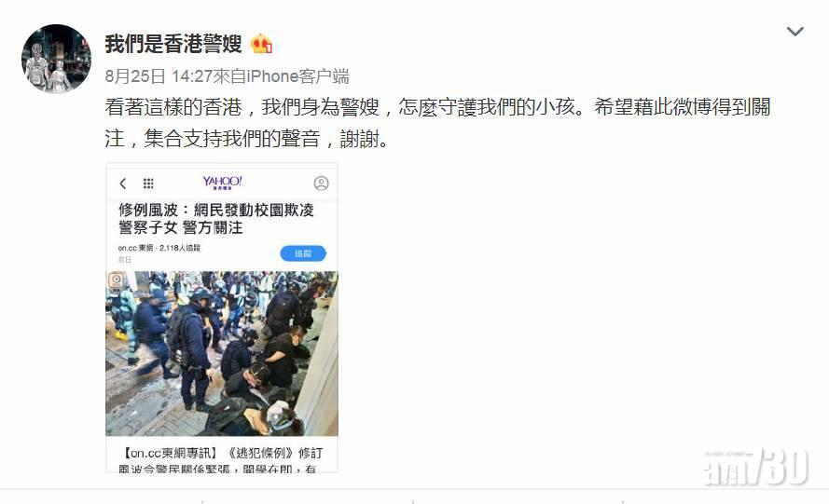Screen dimensions: 829x504
Task: Tap back arrow in Yahoo screenshot
Action: [x=123, y=184]
